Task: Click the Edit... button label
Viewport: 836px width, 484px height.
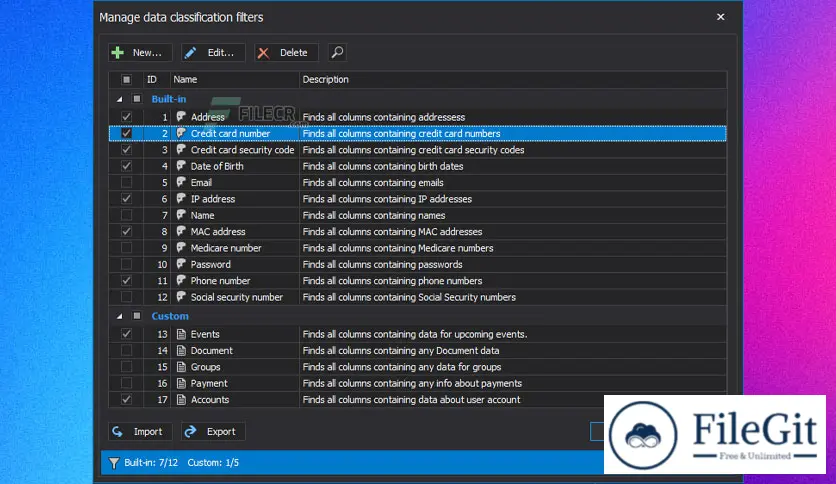Action: 221,53
